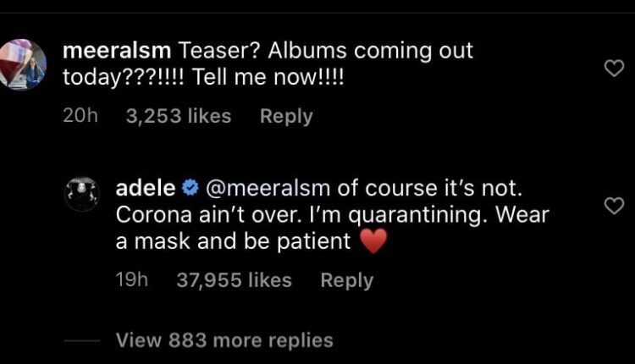Open adele's profile picture

83,195
